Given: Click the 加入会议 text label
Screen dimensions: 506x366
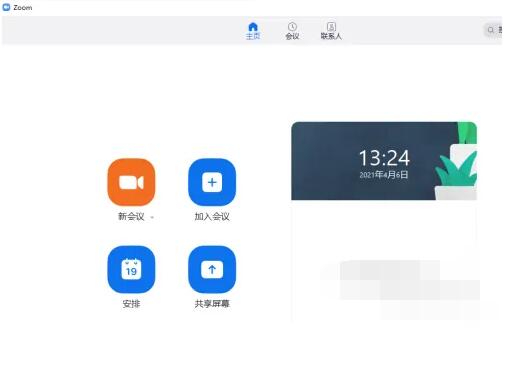Looking at the screenshot, I should (212, 217).
